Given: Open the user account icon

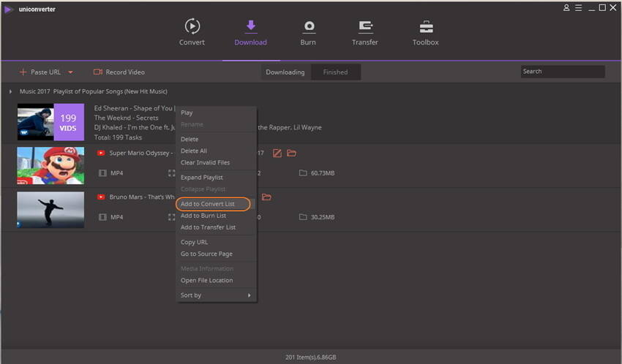Looking at the screenshot, I should (566, 7).
